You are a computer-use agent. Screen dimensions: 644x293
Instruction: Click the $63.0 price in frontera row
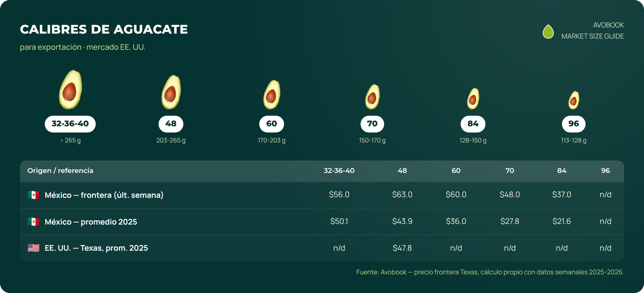[x=402, y=194]
